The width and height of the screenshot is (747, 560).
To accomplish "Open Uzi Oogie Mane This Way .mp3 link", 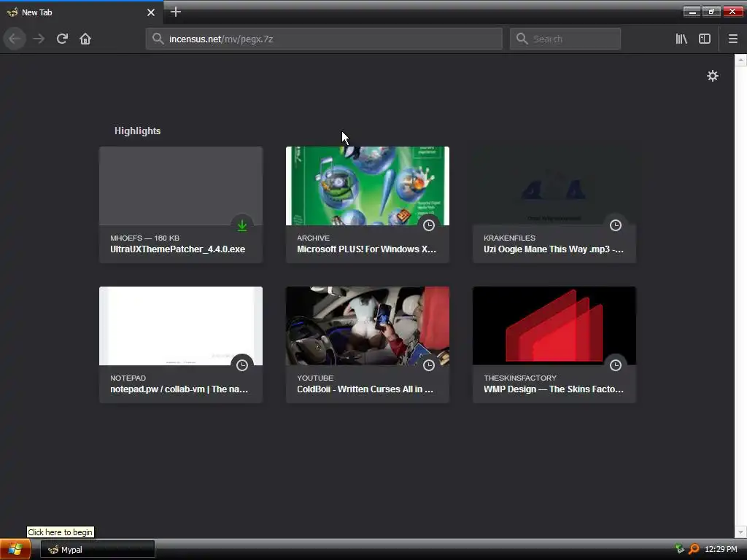I will [x=554, y=249].
